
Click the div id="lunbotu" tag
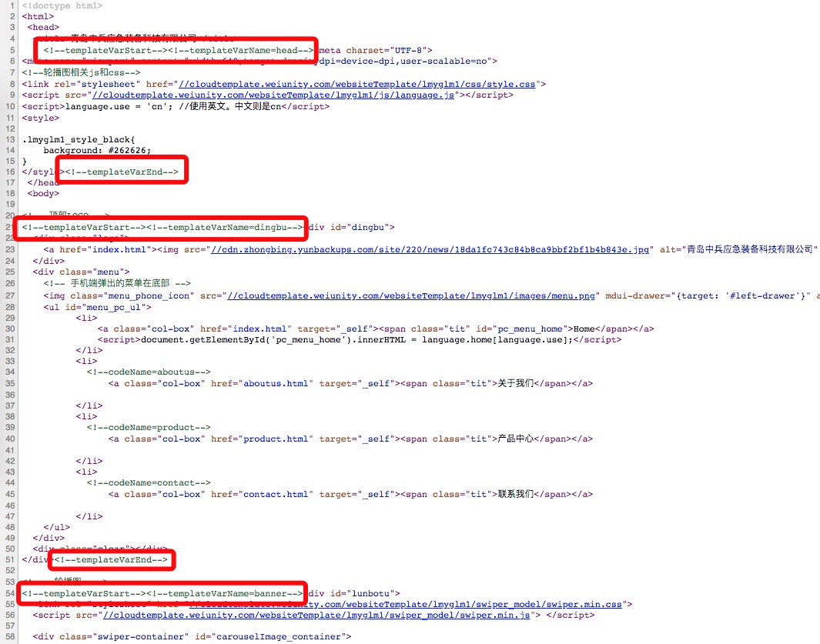point(354,594)
